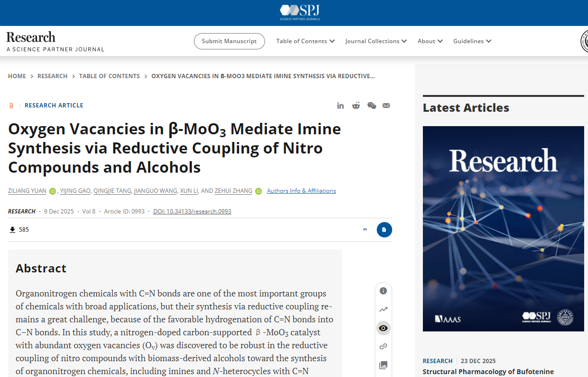Click the Submit Manuscript button

[x=229, y=41]
